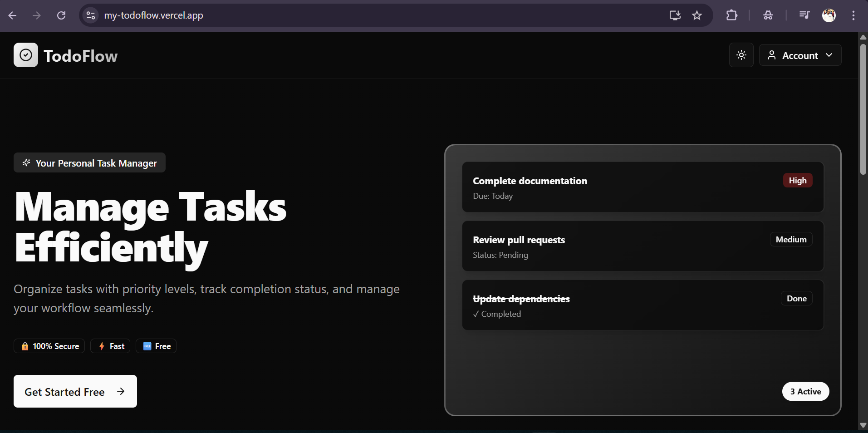868x433 pixels.
Task: Open the site information icon beside URL
Action: 91,15
